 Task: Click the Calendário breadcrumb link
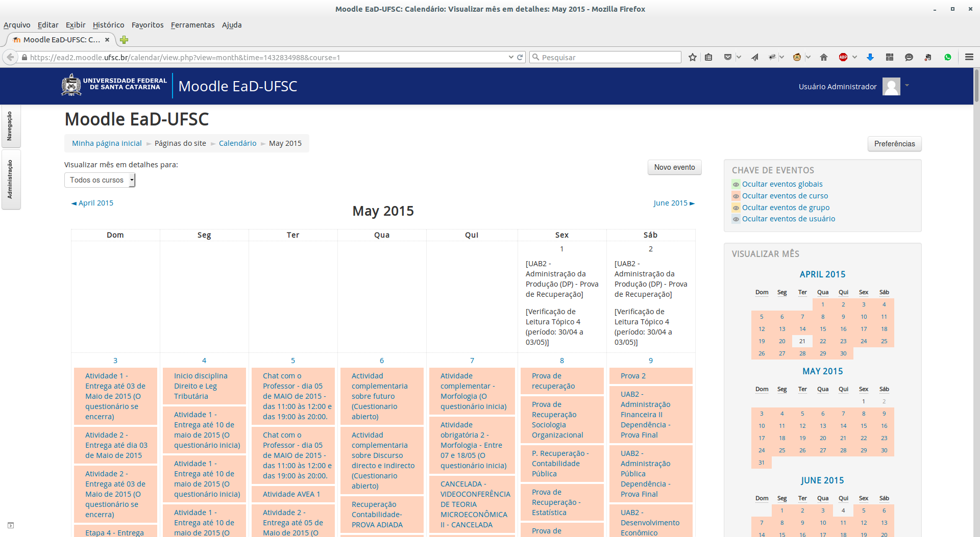pyautogui.click(x=237, y=143)
